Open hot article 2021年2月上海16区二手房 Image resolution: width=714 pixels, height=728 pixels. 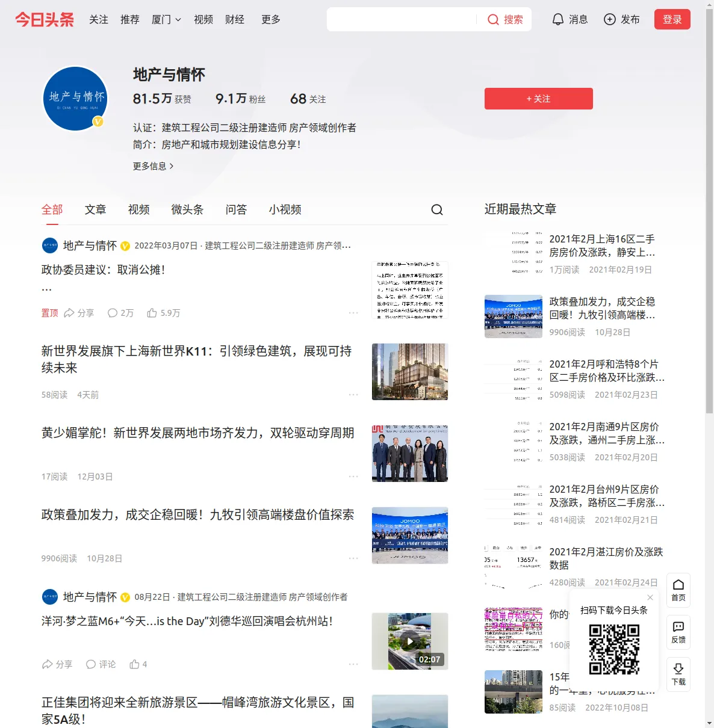pyautogui.click(x=602, y=245)
